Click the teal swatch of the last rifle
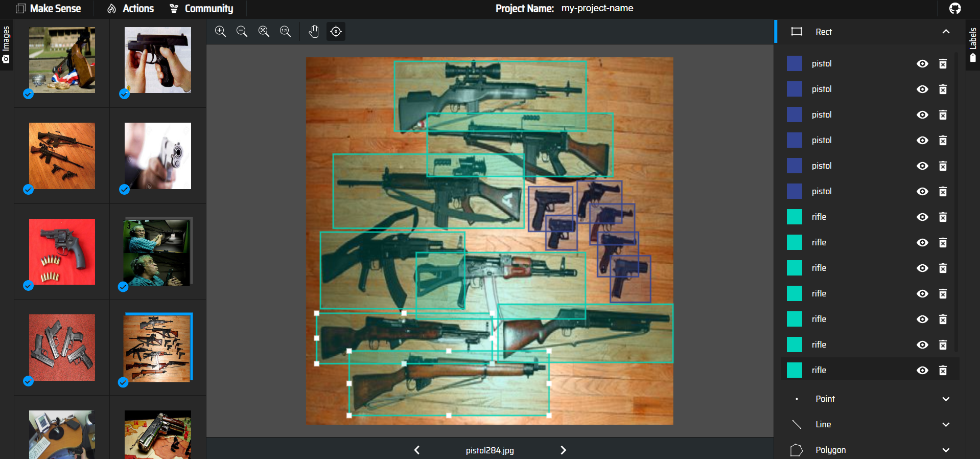The width and height of the screenshot is (980, 459). (x=794, y=370)
